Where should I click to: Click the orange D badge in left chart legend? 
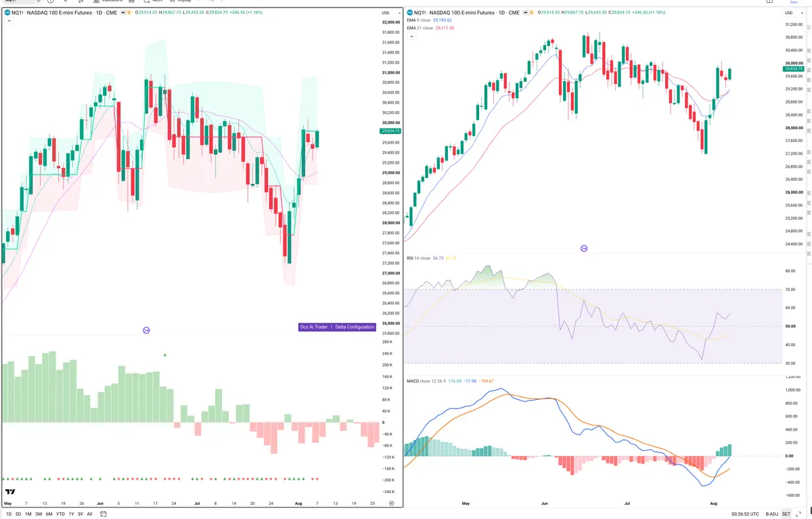128,13
